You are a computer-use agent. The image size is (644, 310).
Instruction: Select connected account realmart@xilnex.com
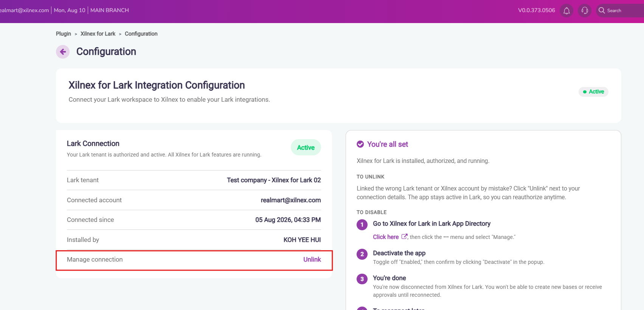click(291, 200)
